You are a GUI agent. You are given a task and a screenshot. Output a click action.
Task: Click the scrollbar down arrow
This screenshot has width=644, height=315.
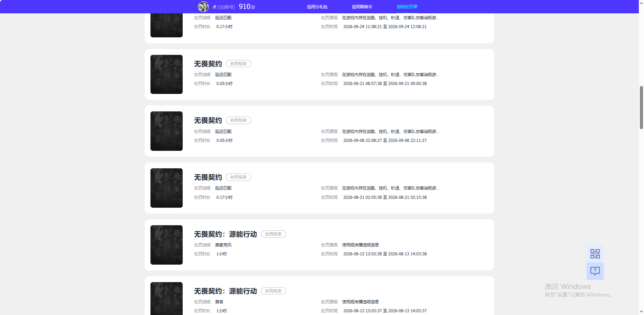641,312
